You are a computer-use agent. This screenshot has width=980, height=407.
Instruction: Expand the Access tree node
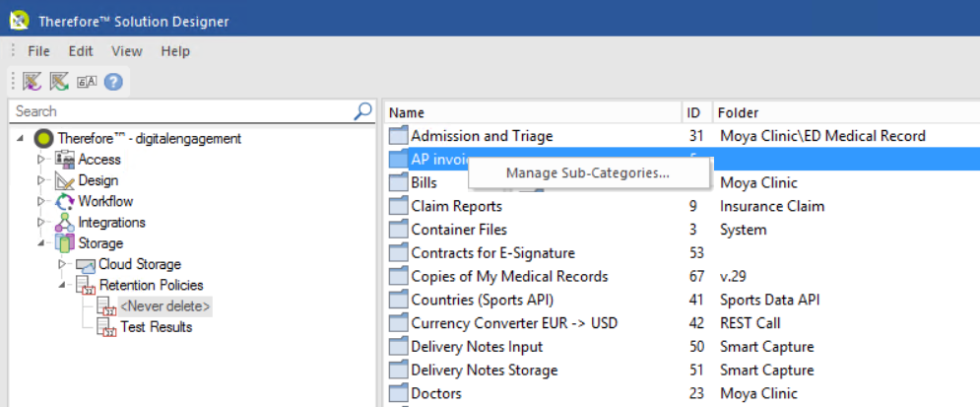[x=41, y=160]
